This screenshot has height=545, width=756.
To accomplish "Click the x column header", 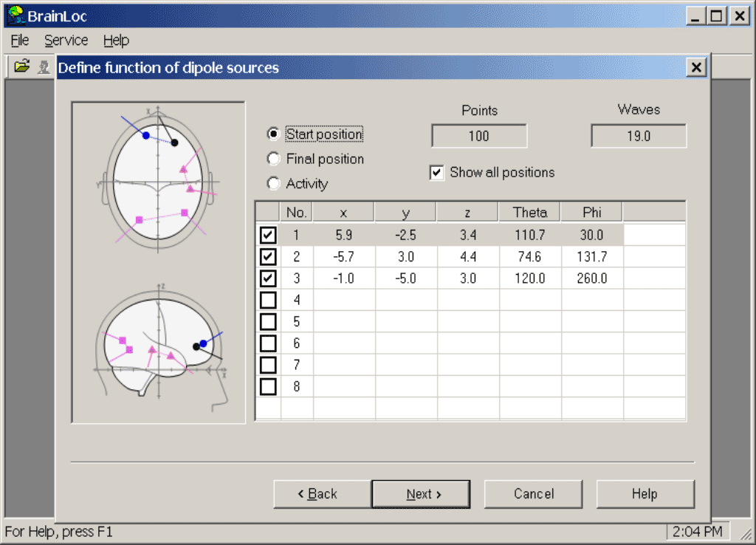I will [344, 213].
